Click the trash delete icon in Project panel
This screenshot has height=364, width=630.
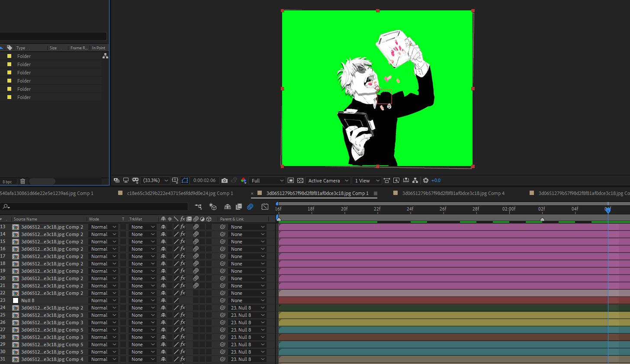pos(23,181)
